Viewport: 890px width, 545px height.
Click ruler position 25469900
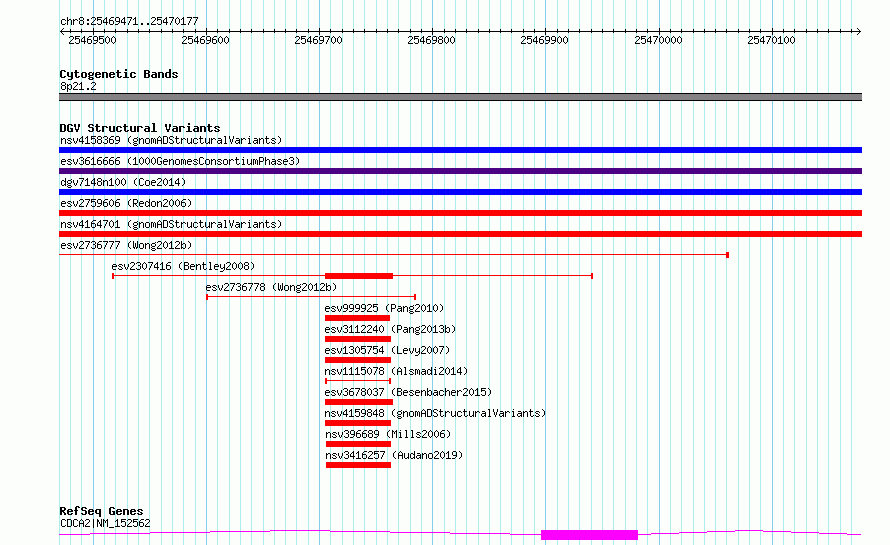point(544,40)
